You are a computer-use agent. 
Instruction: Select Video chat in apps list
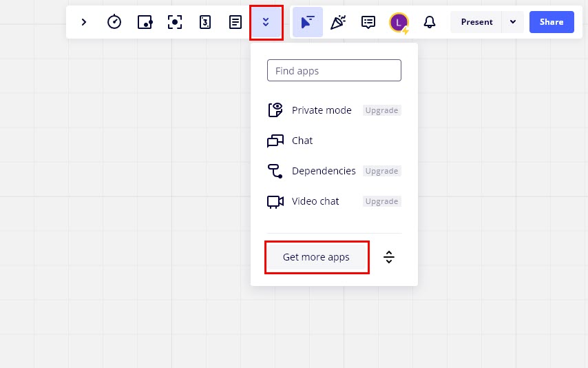tap(334, 201)
